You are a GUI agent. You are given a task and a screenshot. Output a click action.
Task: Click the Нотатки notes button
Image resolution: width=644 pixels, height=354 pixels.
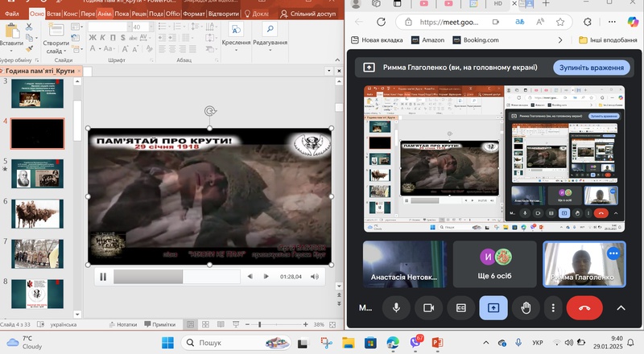(123, 324)
